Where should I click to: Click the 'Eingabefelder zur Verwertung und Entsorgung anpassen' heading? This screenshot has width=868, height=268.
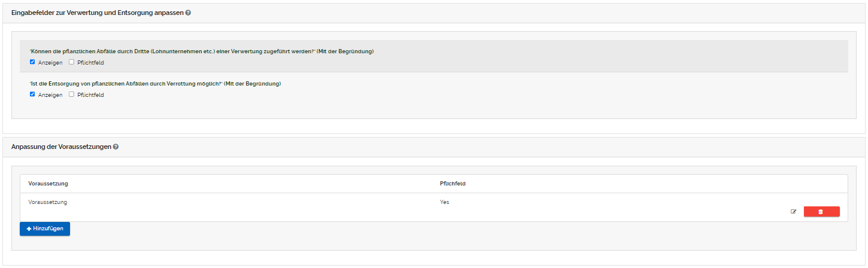pos(97,13)
